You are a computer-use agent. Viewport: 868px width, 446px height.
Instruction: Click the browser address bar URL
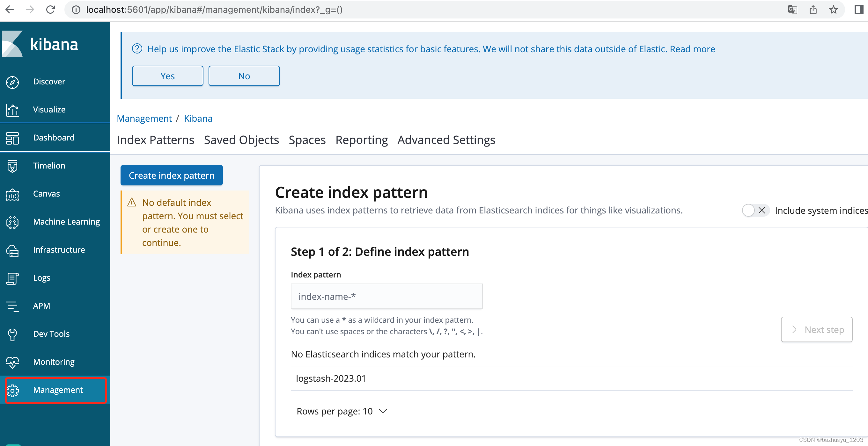pos(214,10)
